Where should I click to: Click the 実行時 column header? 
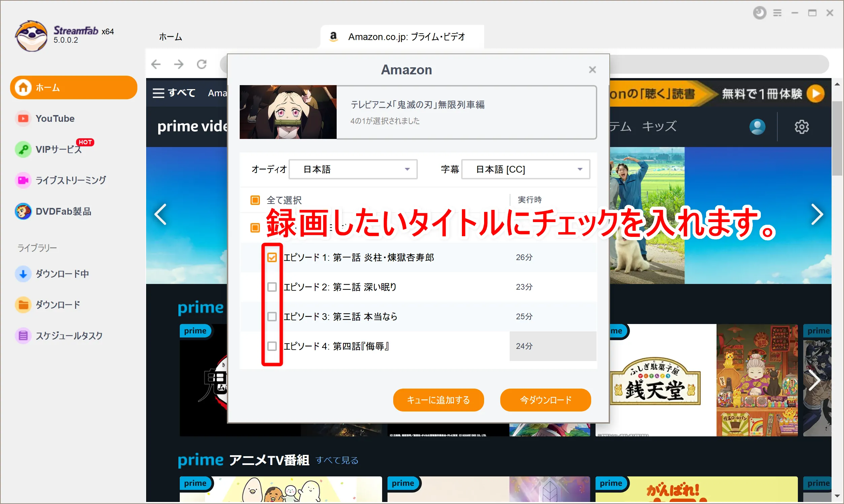click(x=529, y=200)
